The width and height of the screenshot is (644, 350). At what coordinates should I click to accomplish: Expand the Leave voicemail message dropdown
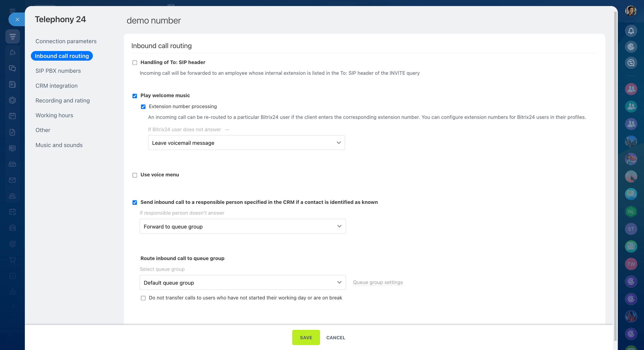click(246, 143)
